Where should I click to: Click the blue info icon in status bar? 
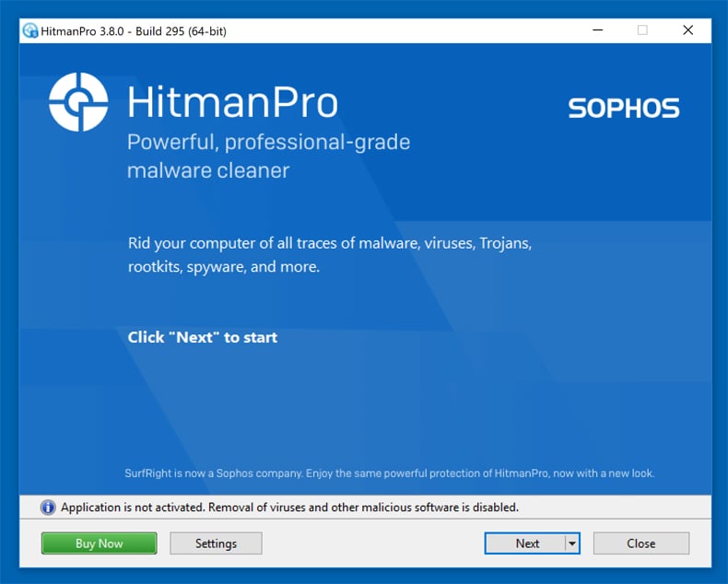(48, 508)
